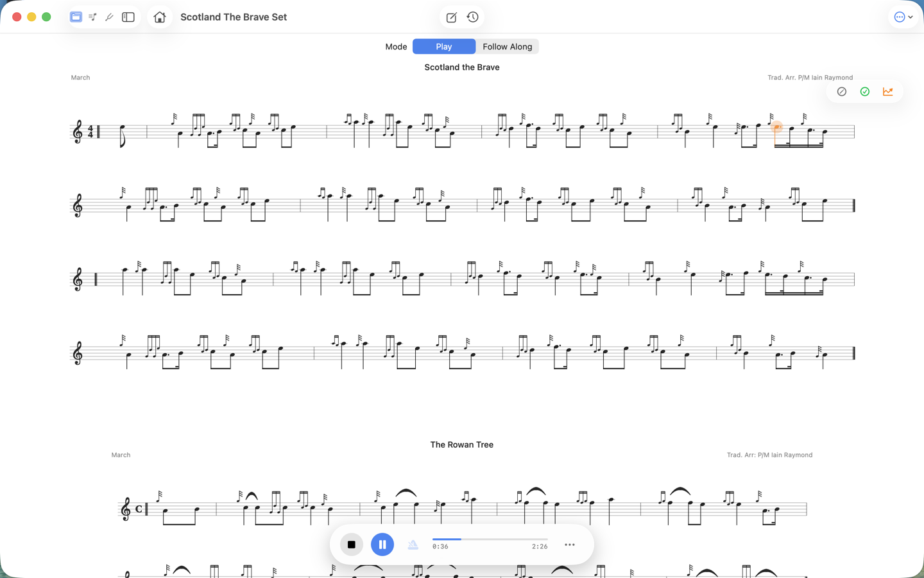Screen dimensions: 924x578
Task: Open player more options ellipsis
Action: tap(570, 545)
